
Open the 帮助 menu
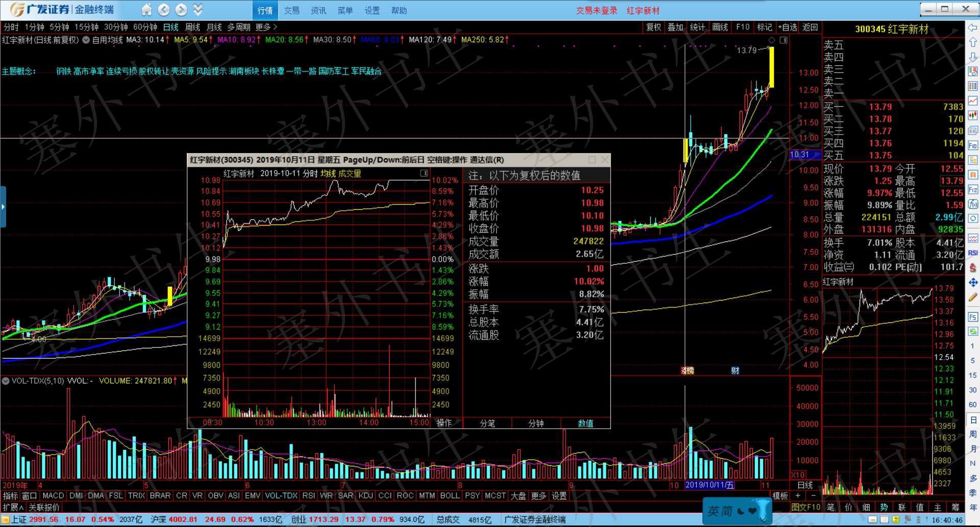pyautogui.click(x=399, y=10)
